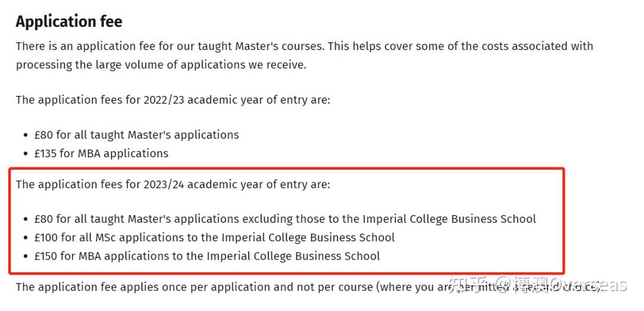
Task: Click the "£100 for all MSc applications" item
Action: coord(215,238)
